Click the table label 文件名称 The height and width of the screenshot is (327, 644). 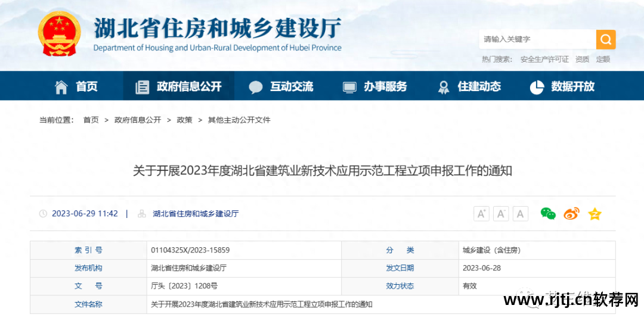pyautogui.click(x=88, y=304)
